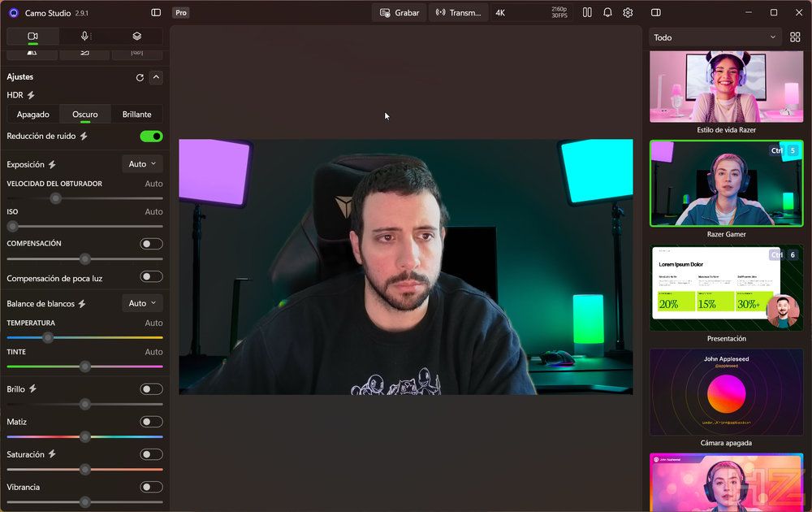The height and width of the screenshot is (512, 812).
Task: Click the Compensación slider handle
Action: tap(85, 258)
